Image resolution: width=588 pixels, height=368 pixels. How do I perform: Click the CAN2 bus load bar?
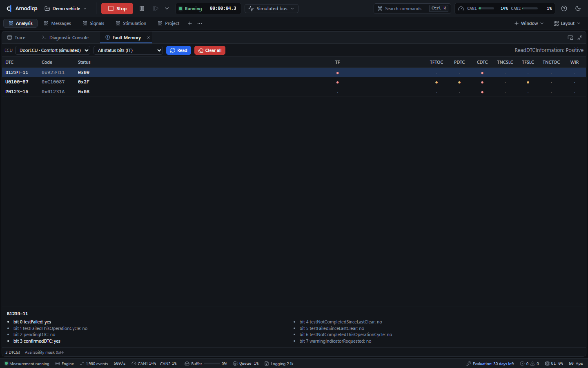[x=530, y=9]
